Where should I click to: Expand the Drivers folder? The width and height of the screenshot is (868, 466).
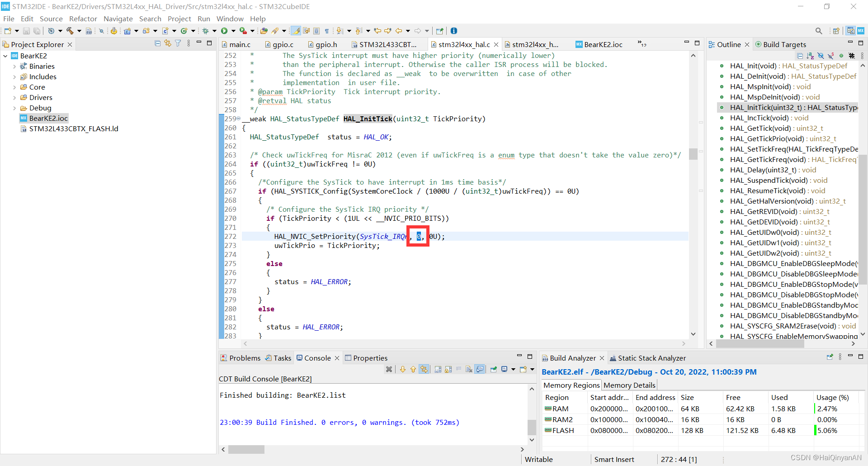click(x=14, y=97)
